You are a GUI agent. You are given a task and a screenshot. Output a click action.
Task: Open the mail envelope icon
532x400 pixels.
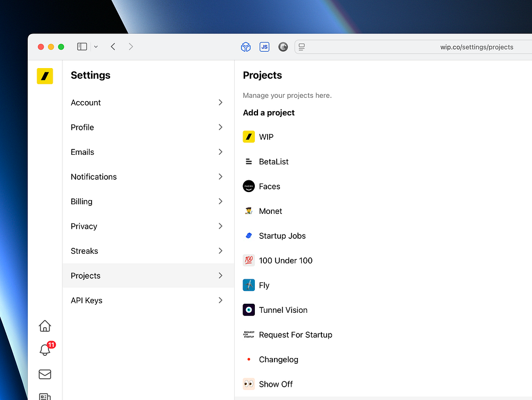tap(45, 374)
